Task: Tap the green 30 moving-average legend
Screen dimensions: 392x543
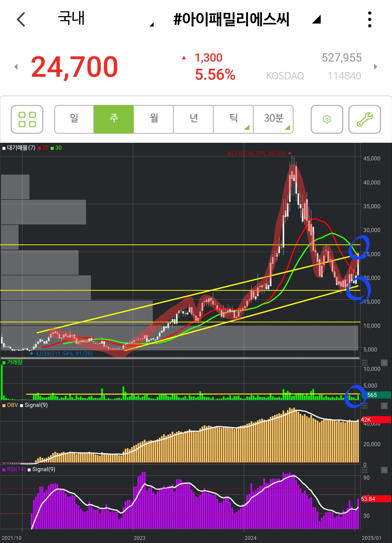Action: (x=56, y=148)
